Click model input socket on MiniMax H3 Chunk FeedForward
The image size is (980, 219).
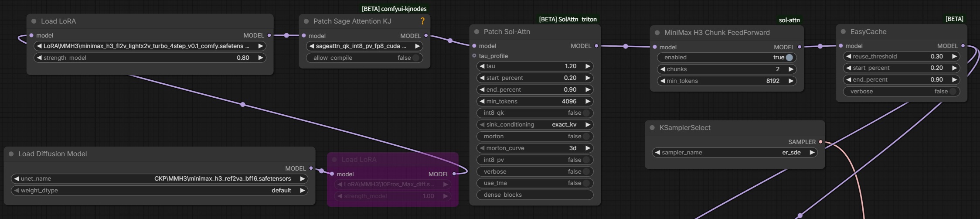point(655,47)
